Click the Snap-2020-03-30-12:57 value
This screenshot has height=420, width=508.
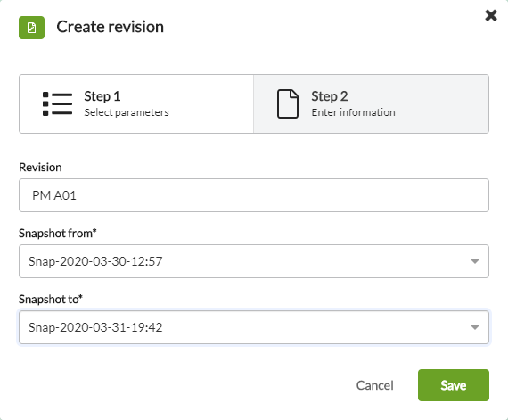tap(95, 261)
